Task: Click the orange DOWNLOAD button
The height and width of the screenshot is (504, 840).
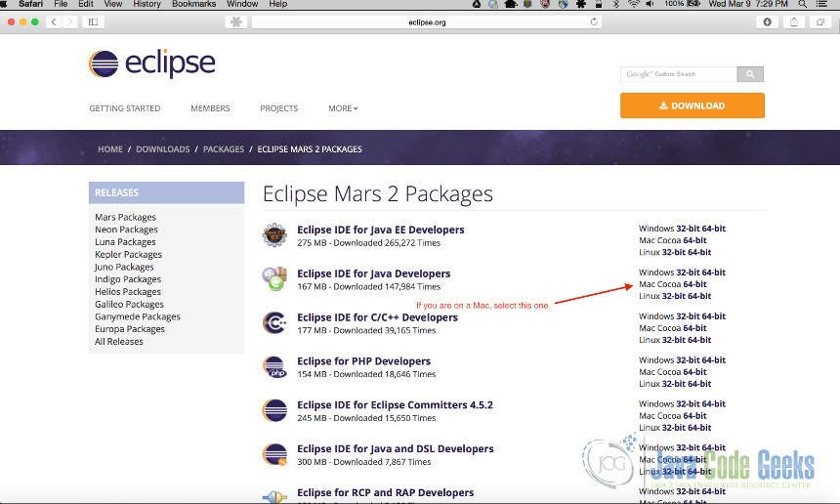Action: coord(693,105)
